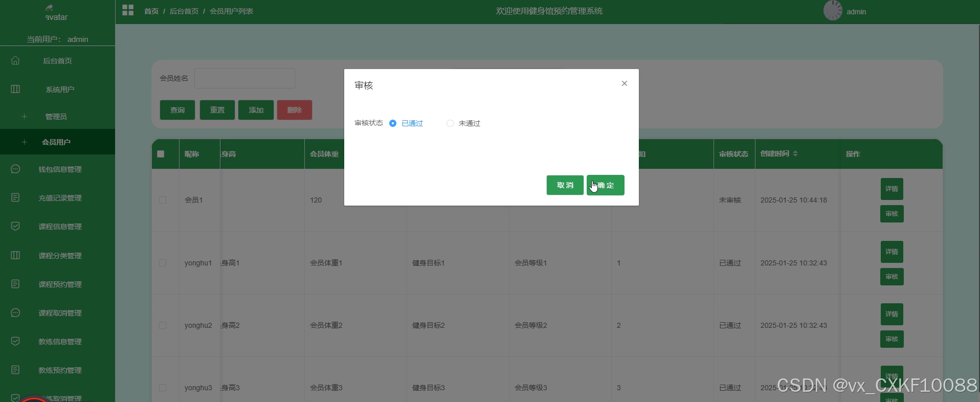Click 会员体重 column header
The image size is (980, 402).
point(324,154)
